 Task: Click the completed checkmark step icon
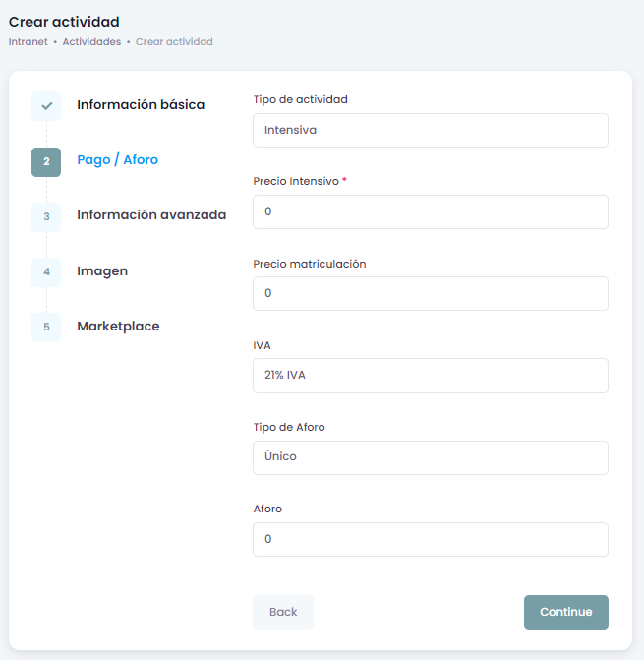click(46, 106)
